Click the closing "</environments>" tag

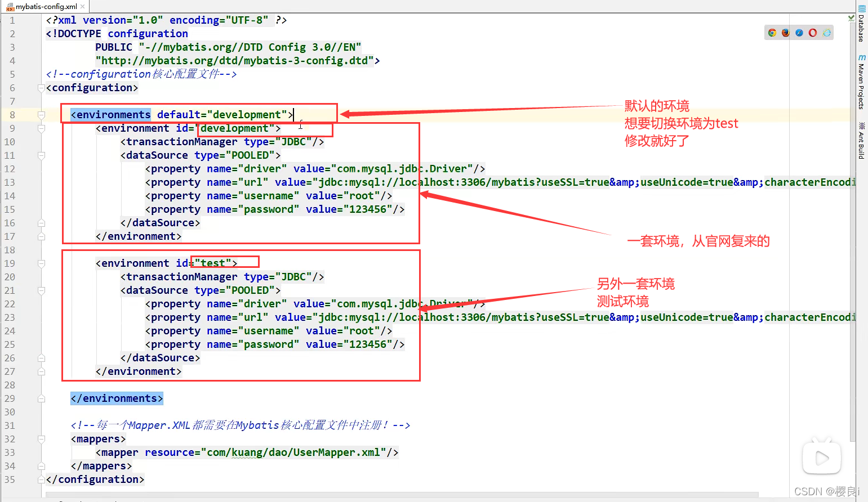tap(117, 398)
